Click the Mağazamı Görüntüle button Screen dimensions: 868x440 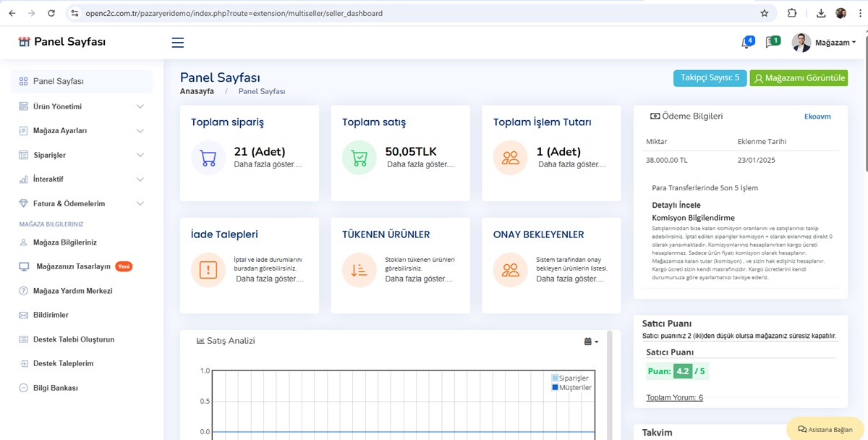pyautogui.click(x=799, y=78)
